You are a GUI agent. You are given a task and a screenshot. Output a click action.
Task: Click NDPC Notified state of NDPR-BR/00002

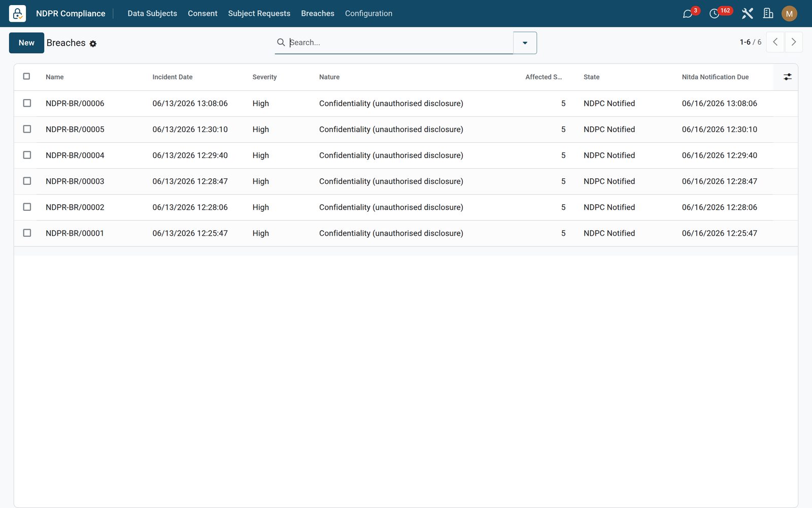(x=610, y=207)
